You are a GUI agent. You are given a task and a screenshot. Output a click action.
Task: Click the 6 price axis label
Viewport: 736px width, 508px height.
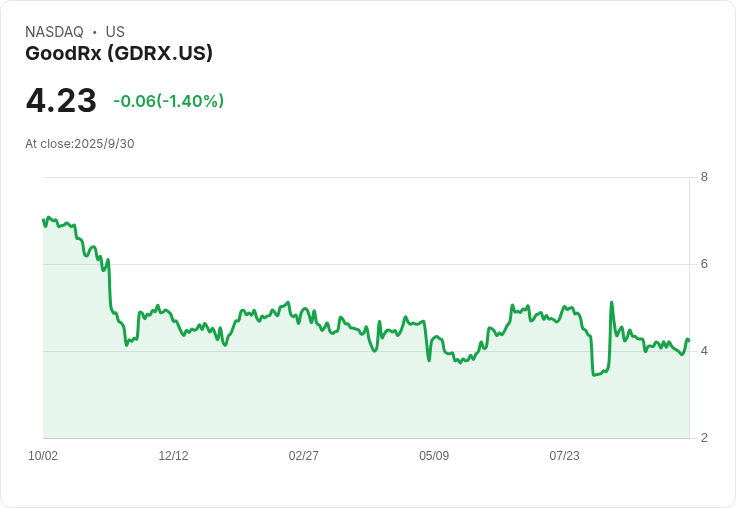point(704,264)
